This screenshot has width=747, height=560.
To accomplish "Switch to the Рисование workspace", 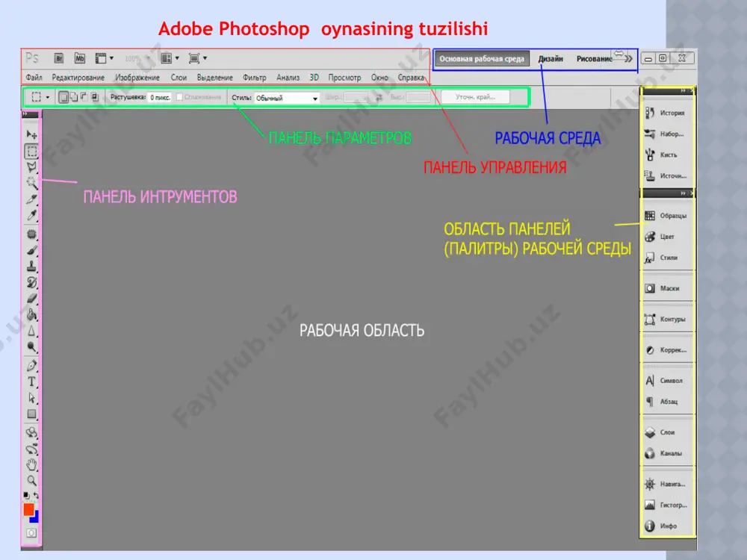I will [594, 59].
